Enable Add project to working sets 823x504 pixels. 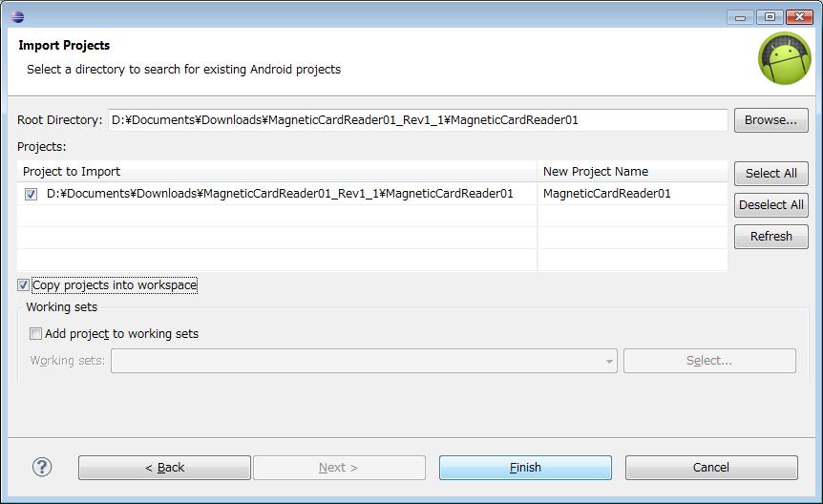tap(35, 333)
